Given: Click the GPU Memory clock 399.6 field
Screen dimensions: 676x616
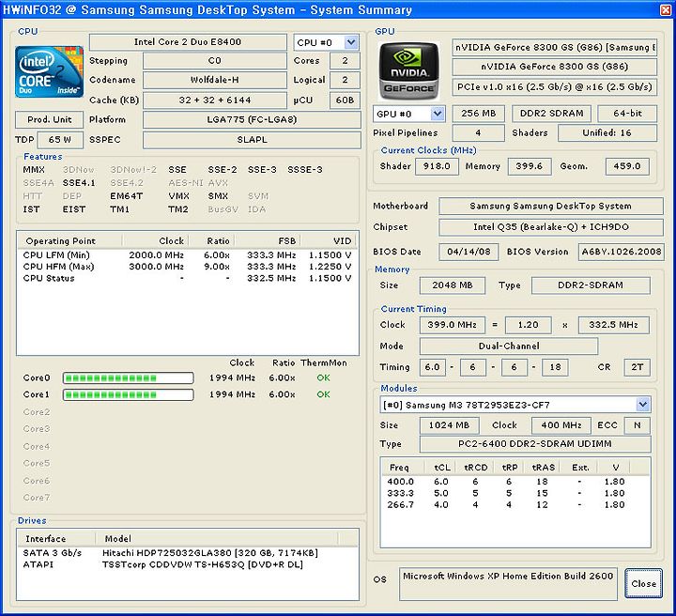Looking at the screenshot, I should pyautogui.click(x=530, y=166).
